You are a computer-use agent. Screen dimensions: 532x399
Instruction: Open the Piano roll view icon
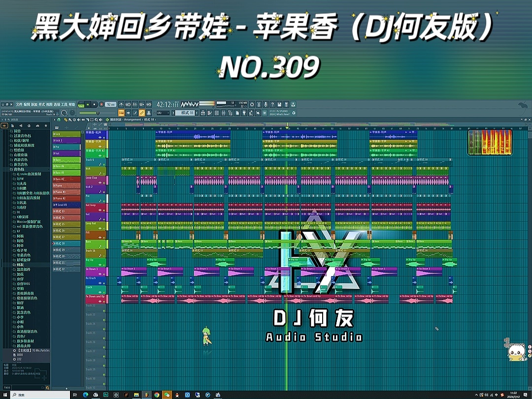click(210, 113)
